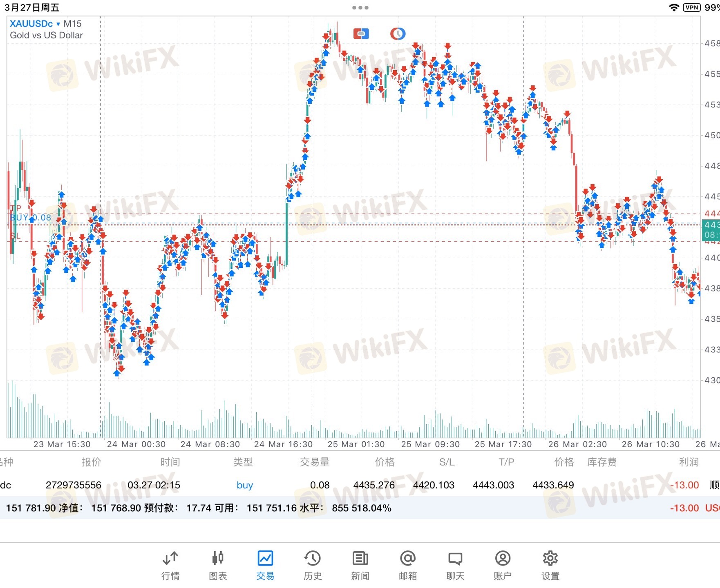Open the 设置 settings tab
Viewport: 720px width, 588px height.
pyautogui.click(x=550, y=566)
